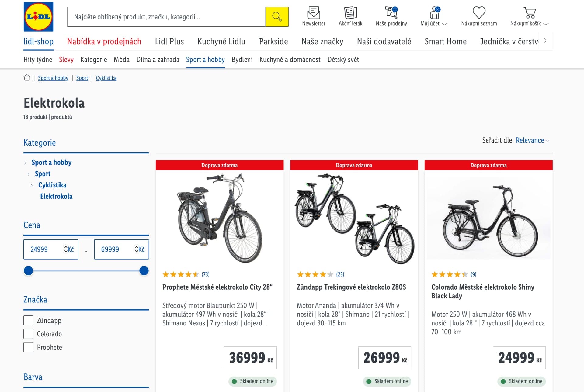Click the maximum price slider handle
584x392 pixels.
tap(144, 270)
